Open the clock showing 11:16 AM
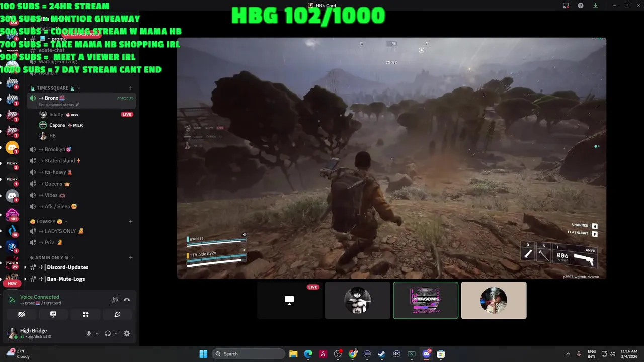This screenshot has height=362, width=644. [x=629, y=354]
